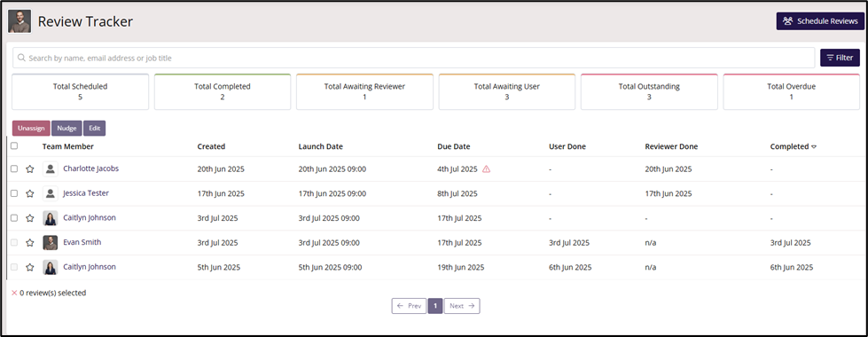The width and height of the screenshot is (868, 337).
Task: Click the overdue warning triangle on 4th Jul 2025
Action: (x=486, y=169)
